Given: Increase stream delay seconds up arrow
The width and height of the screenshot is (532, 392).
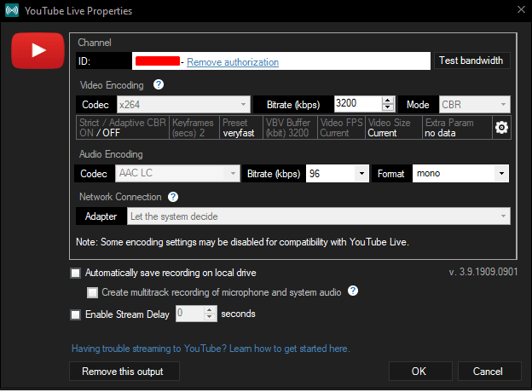Looking at the screenshot, I should click(x=210, y=310).
